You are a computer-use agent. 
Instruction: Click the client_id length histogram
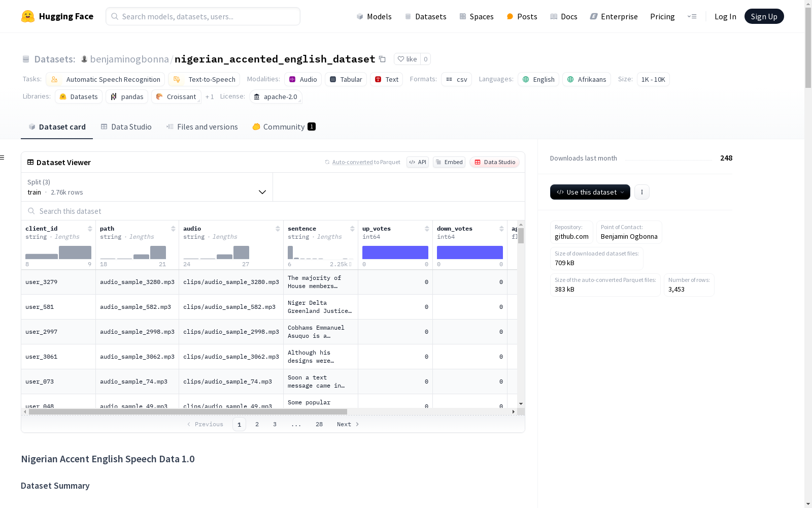tap(58, 252)
